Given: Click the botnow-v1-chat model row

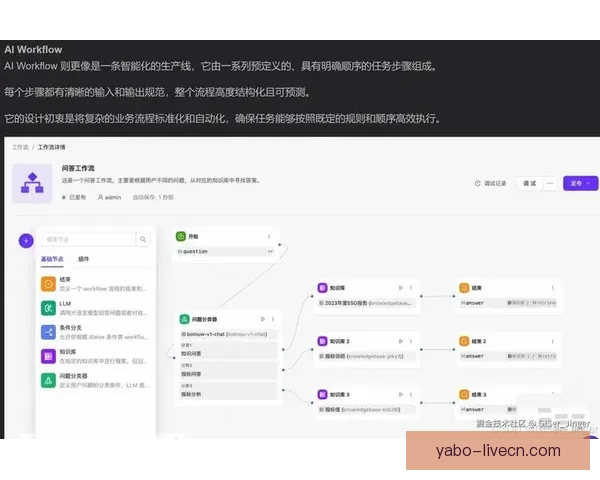Looking at the screenshot, I should [x=228, y=334].
